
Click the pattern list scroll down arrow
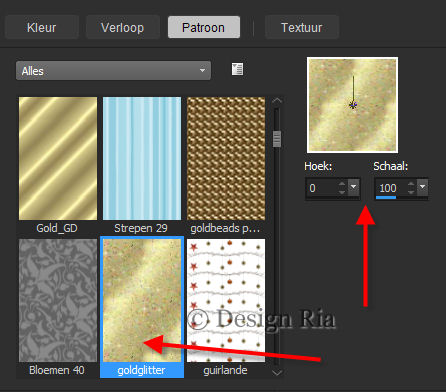(x=277, y=372)
